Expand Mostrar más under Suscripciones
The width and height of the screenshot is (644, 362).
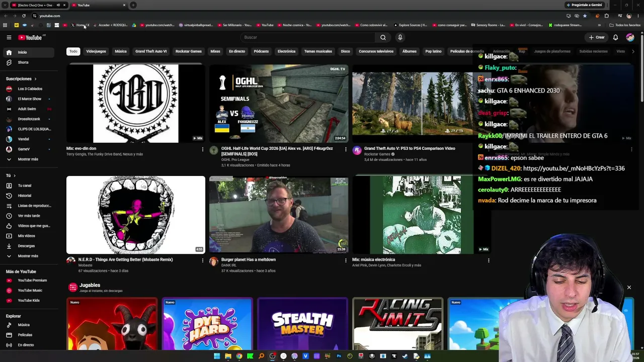click(x=29, y=159)
